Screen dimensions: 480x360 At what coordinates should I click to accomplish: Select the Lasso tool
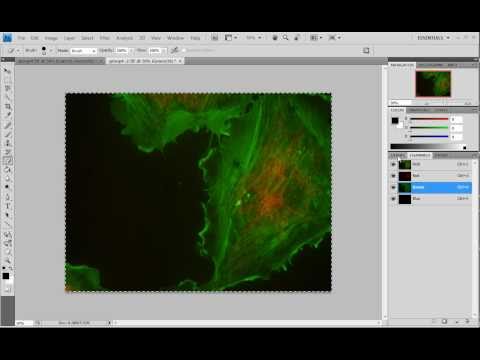(7, 88)
